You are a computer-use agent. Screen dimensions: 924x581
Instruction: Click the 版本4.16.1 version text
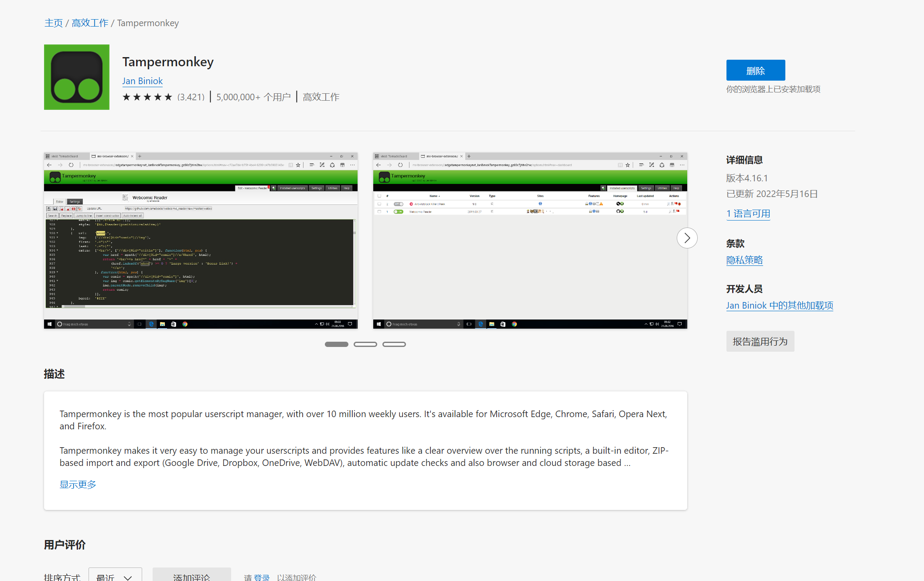click(747, 178)
